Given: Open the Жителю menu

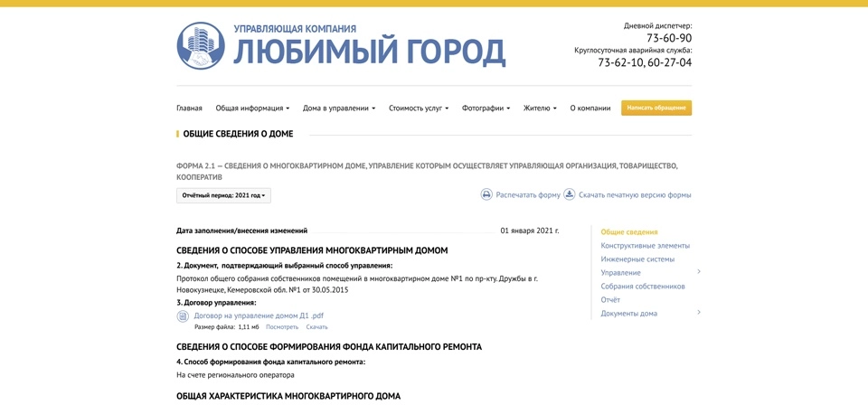Looking at the screenshot, I should 540,108.
